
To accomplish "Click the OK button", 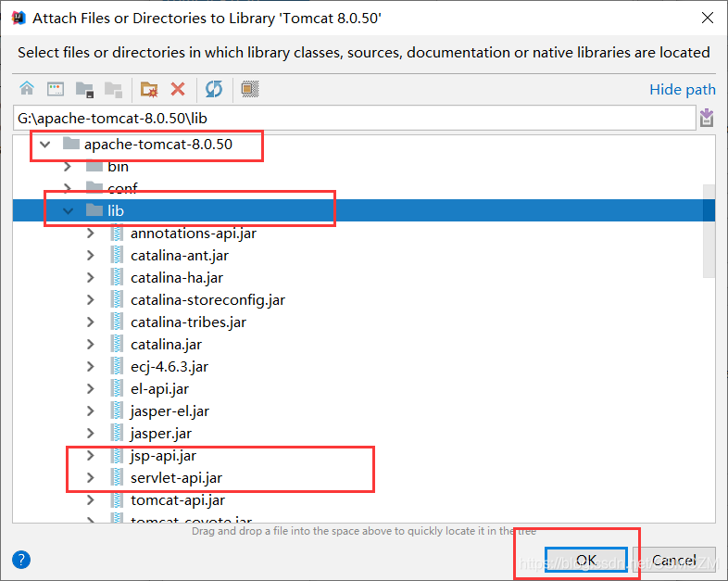I will coord(586,560).
